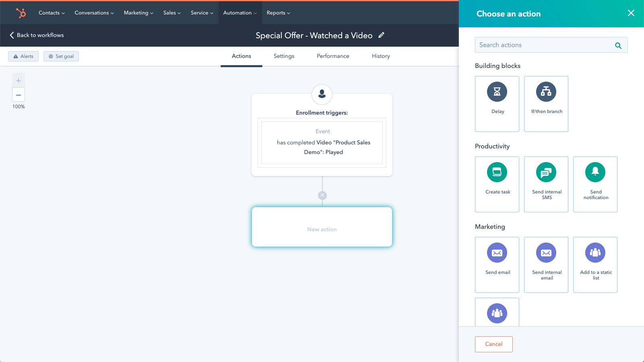Screen dimensions: 644x362
Task: Expand the Contacts dropdown
Action: pyautogui.click(x=51, y=12)
